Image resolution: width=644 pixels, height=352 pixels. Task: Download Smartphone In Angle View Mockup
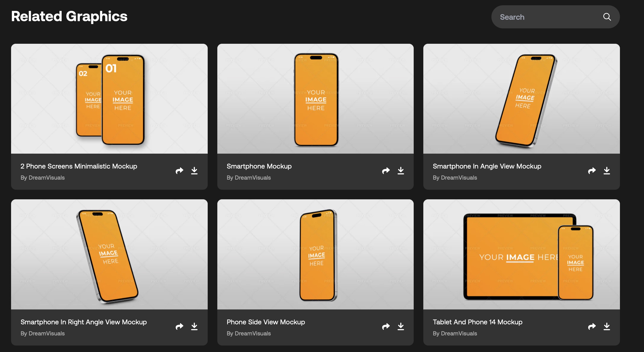(606, 171)
